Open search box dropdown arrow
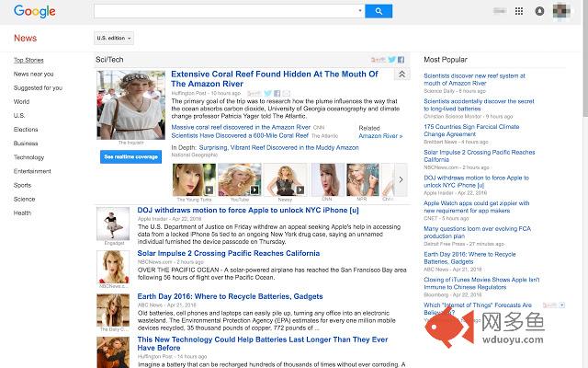Screen dimensions: 588x368 [x=360, y=10]
